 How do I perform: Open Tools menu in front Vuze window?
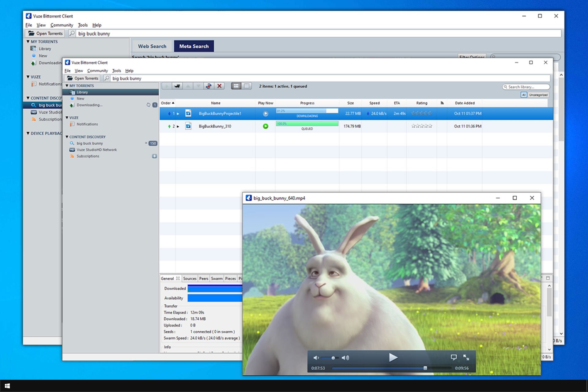[x=116, y=70]
